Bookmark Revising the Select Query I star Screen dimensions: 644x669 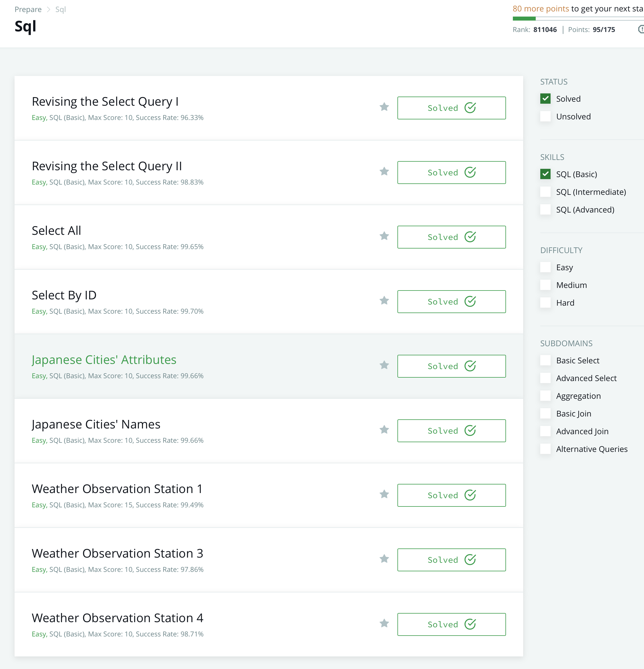[x=384, y=107]
